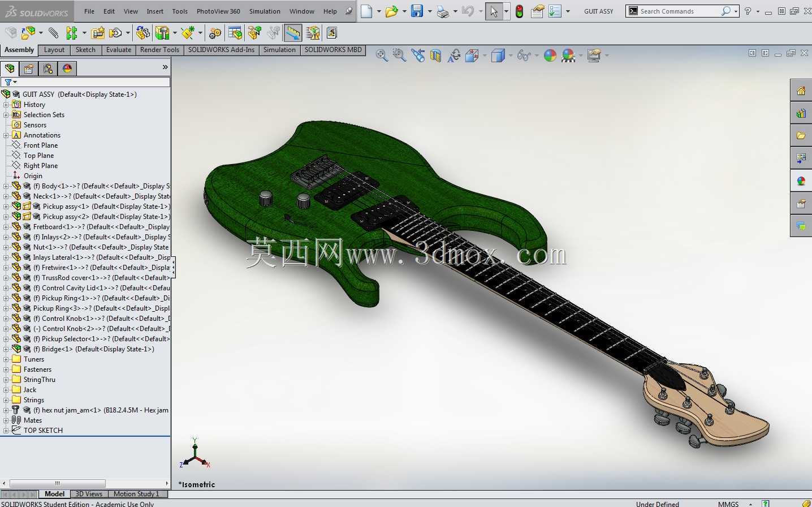
Task: Click the Take Snapshot icon
Action: tap(332, 33)
